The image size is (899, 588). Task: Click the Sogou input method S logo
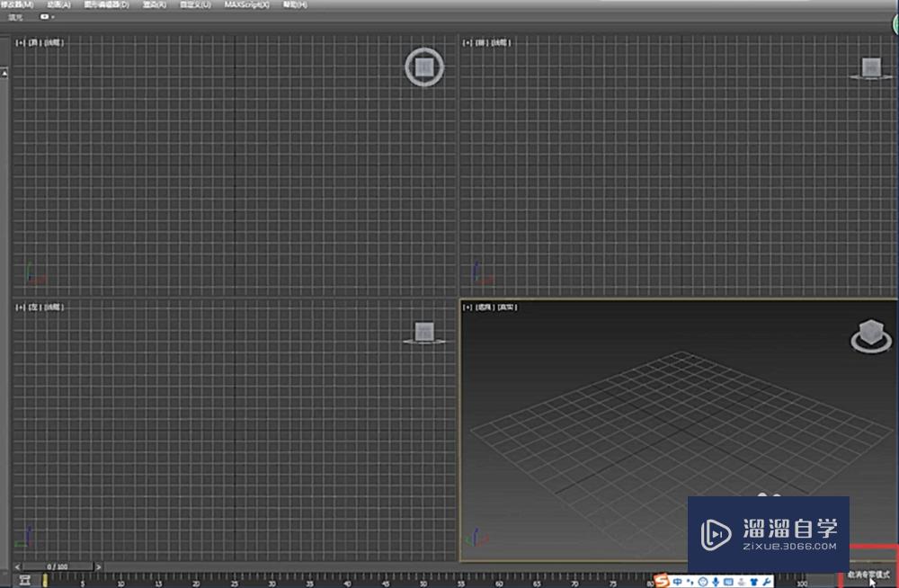662,581
